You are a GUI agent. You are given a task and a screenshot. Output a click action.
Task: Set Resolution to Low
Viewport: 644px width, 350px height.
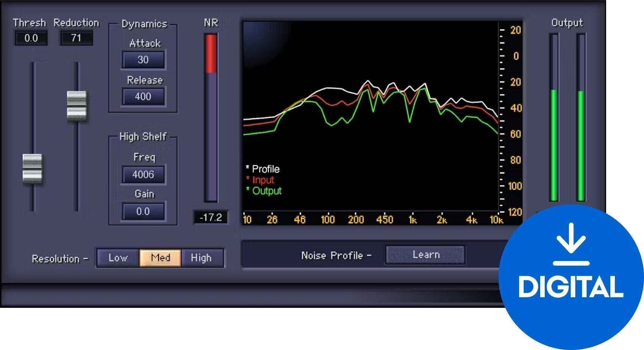coord(118,258)
